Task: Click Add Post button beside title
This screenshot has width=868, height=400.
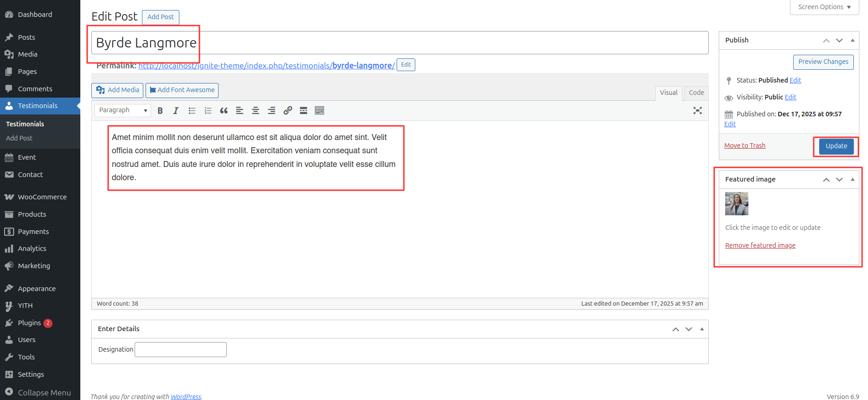Action: (x=161, y=17)
